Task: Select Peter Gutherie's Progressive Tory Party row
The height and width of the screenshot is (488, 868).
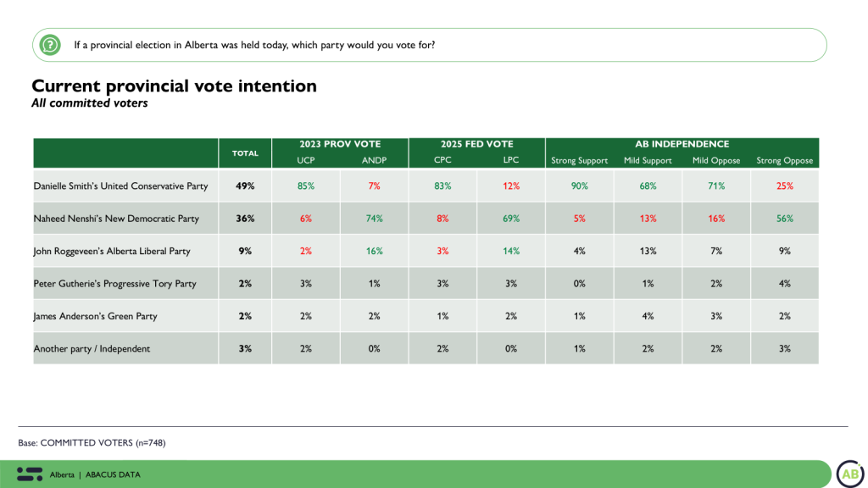Action: click(x=114, y=283)
